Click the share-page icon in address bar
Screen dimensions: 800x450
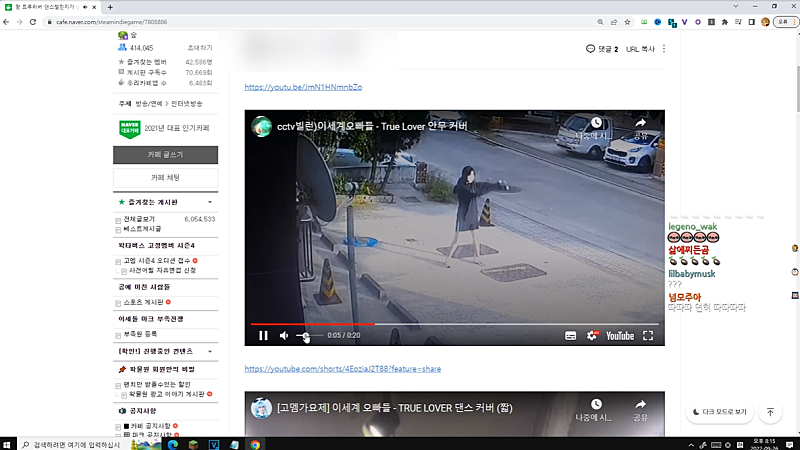tap(614, 22)
